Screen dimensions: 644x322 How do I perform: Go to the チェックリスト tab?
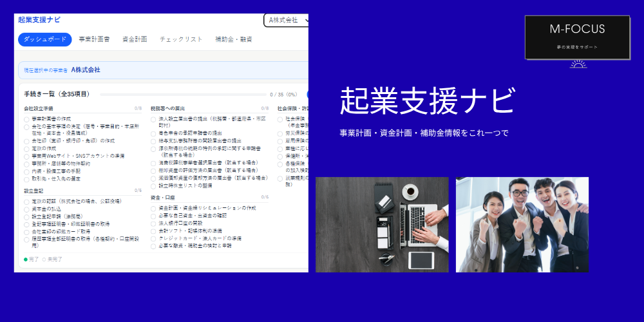(x=181, y=39)
